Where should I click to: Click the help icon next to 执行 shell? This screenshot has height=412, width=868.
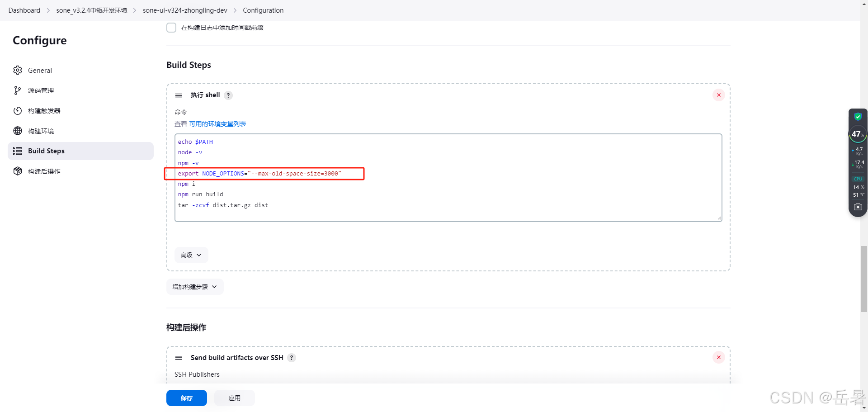point(228,95)
